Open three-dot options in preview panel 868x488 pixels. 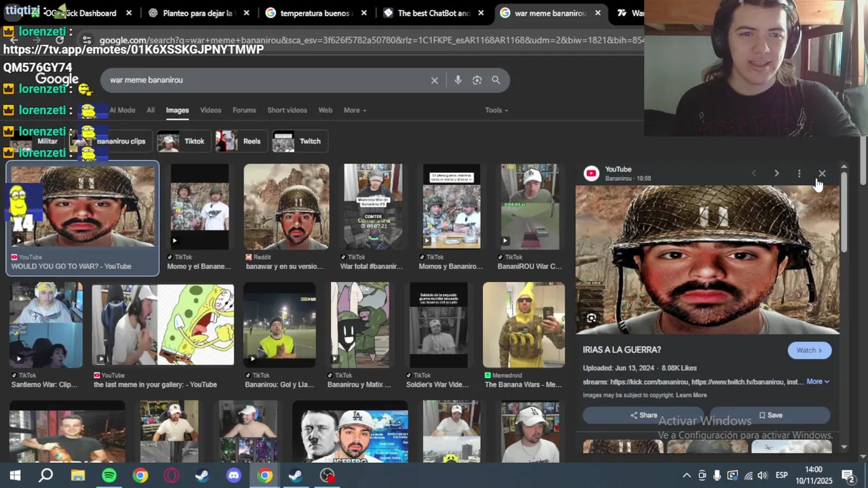[799, 174]
